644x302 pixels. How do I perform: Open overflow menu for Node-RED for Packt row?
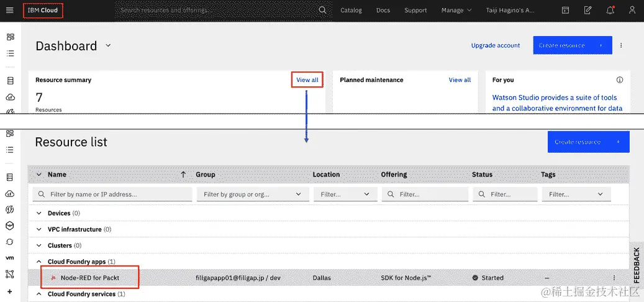[614, 278]
